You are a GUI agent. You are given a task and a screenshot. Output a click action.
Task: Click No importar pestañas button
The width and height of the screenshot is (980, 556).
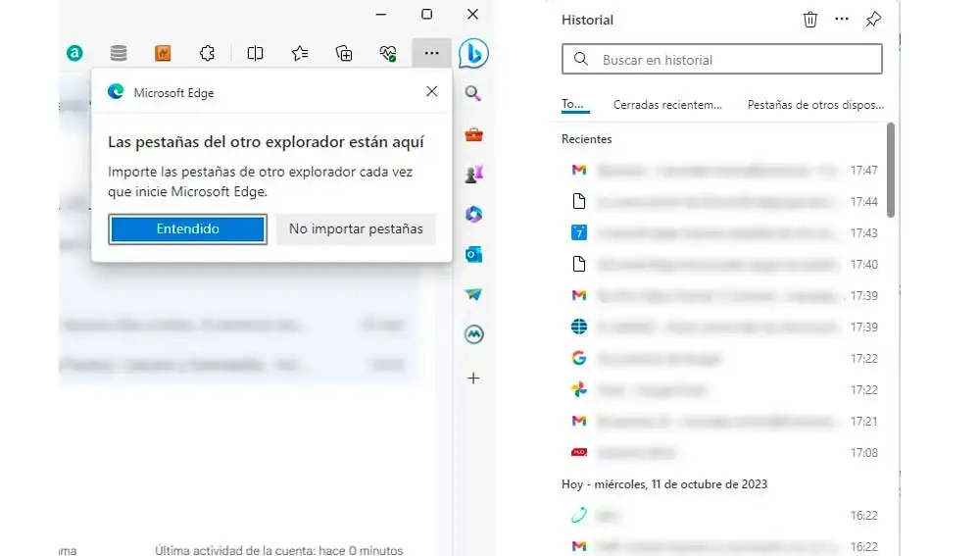tap(356, 228)
